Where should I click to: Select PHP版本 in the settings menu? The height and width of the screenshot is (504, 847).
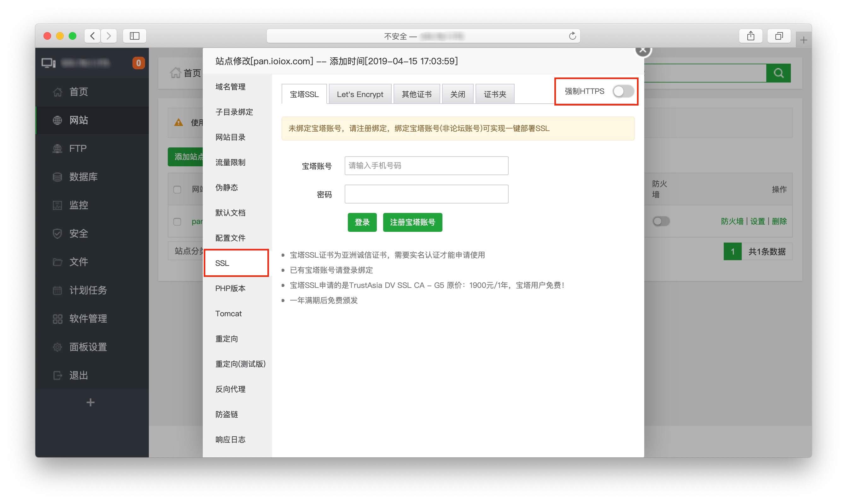point(230,288)
